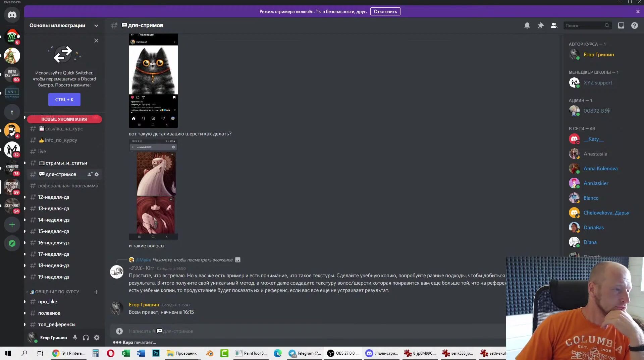Image resolution: width=644 pixels, height=360 pixels.
Task: Jump to НОВЫЕ УПОМИНАНИЯ mentions
Action: [x=64, y=119]
